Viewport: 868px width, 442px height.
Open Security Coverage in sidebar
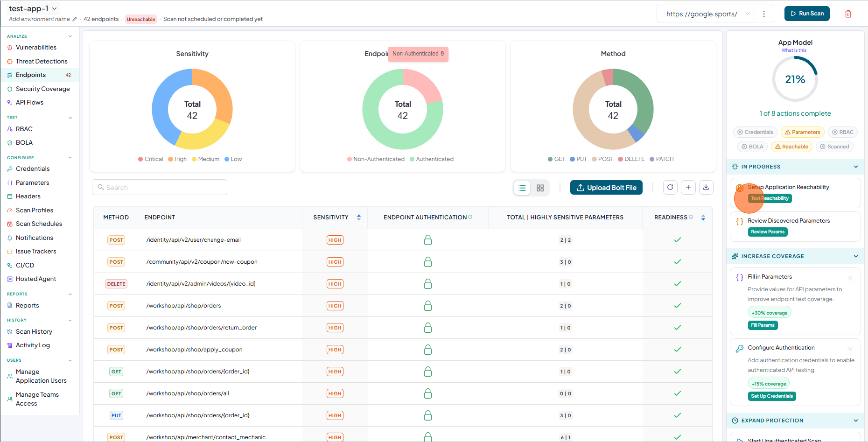click(42, 89)
